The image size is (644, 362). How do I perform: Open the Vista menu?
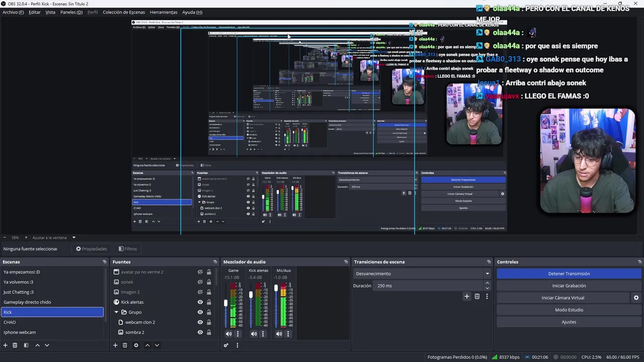pos(50,12)
